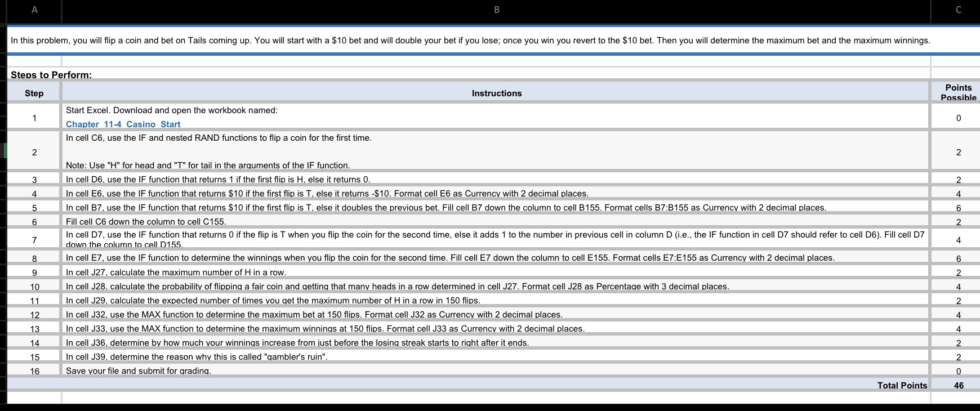Click instruction for cell D7 referring to D6
The height and width of the screenshot is (411, 980).
[496, 239]
